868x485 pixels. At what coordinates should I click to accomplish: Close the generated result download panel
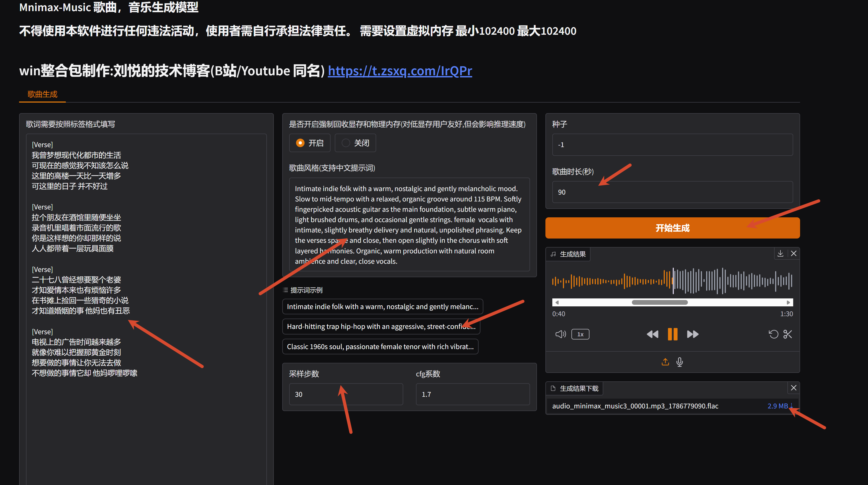pyautogui.click(x=793, y=388)
